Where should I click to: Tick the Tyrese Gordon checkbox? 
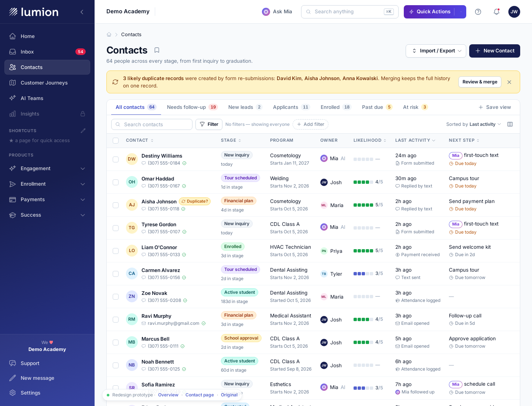click(116, 228)
